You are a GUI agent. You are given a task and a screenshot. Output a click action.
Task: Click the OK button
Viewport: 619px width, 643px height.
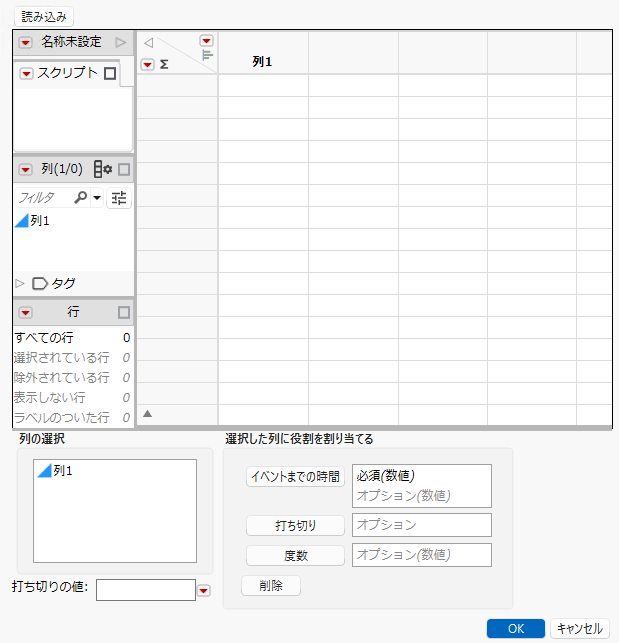point(516,628)
